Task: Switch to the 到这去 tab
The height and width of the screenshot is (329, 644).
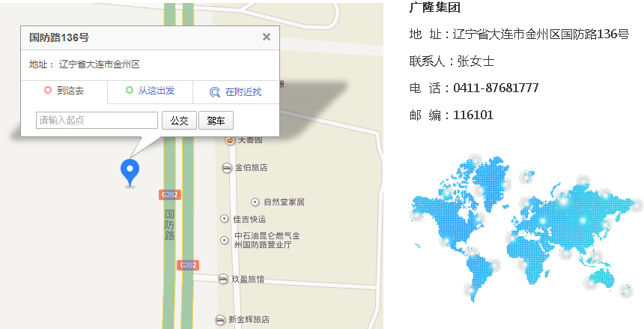Action: pos(64,91)
